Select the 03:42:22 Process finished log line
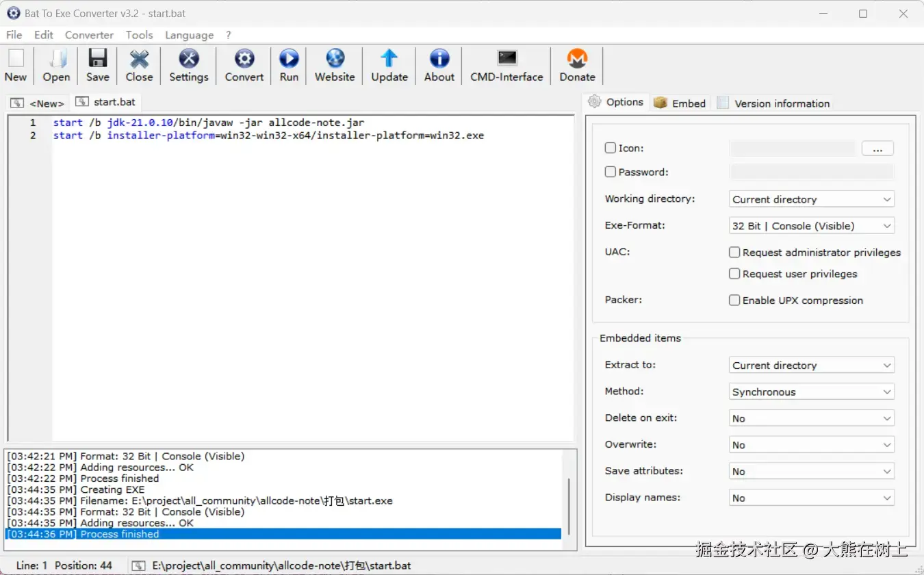This screenshot has height=575, width=924. click(83, 478)
